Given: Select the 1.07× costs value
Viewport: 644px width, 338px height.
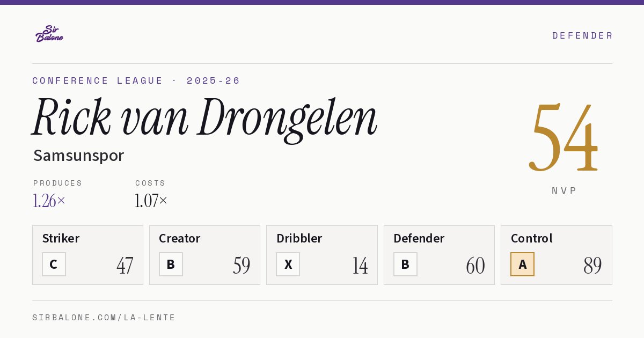Looking at the screenshot, I should pyautogui.click(x=151, y=201).
